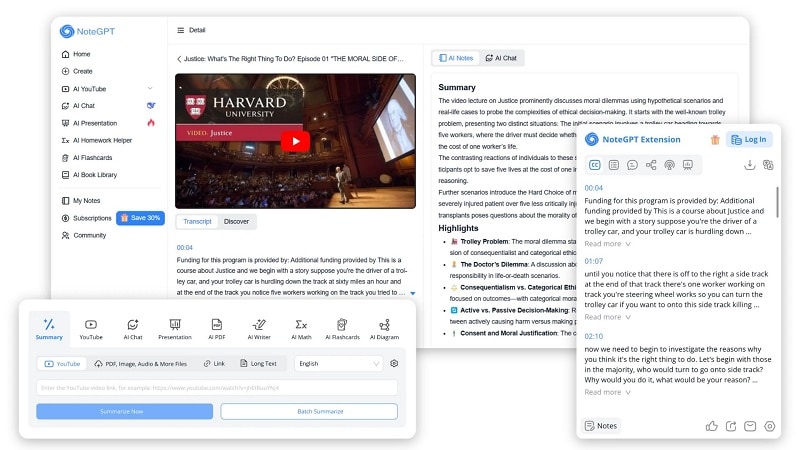Click Log In in the extension panel

pos(749,139)
